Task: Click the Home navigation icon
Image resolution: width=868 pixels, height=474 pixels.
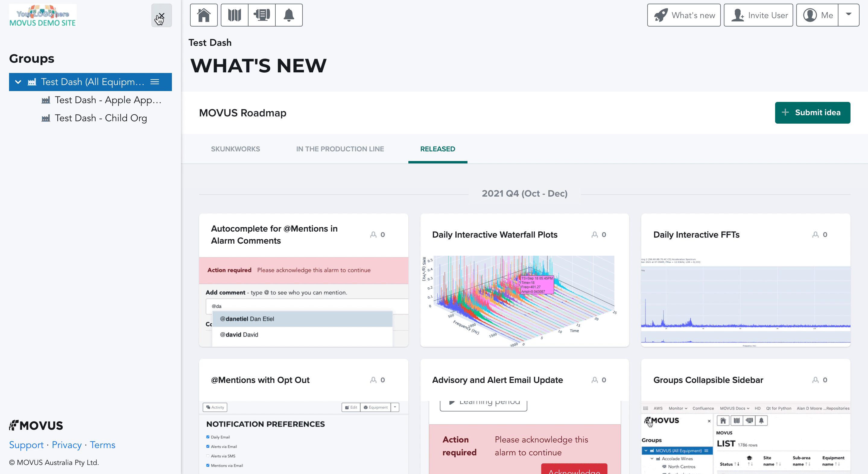Action: (x=204, y=16)
